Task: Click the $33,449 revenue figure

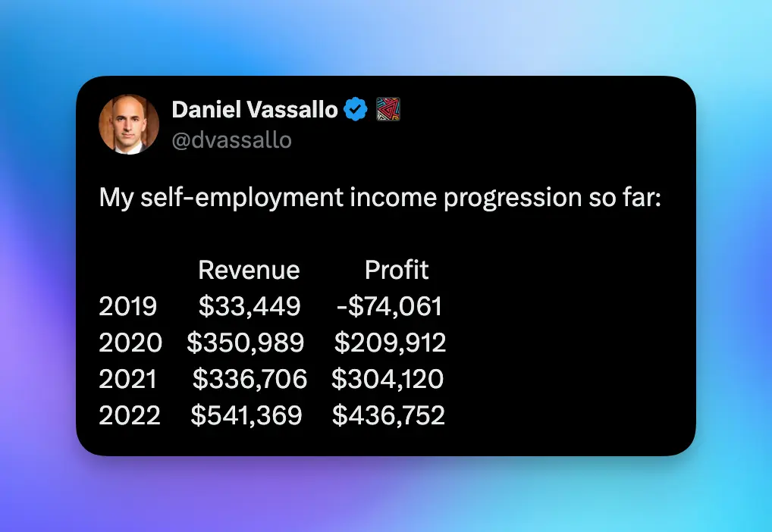Action: pos(249,306)
